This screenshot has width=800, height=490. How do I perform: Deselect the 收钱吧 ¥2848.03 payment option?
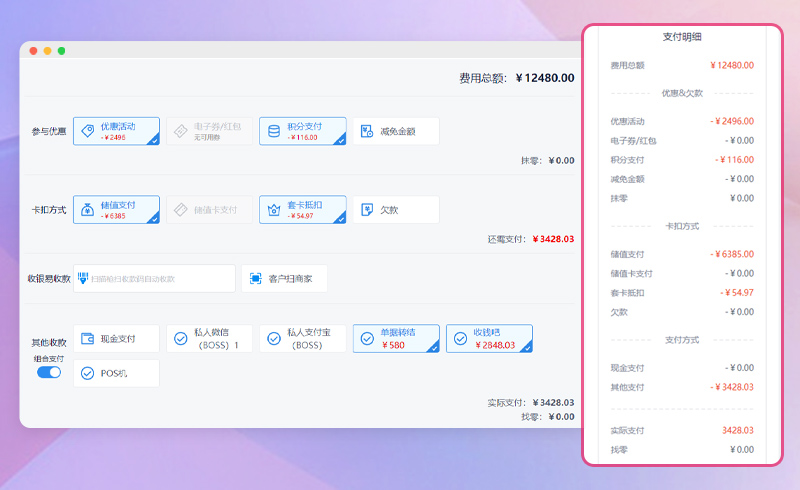(x=460, y=339)
